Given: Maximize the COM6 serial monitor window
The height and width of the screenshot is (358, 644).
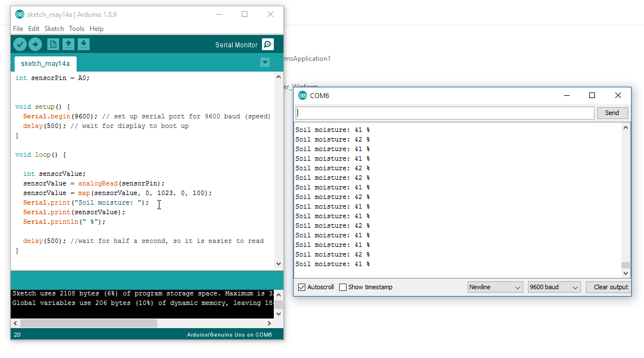Looking at the screenshot, I should [592, 95].
